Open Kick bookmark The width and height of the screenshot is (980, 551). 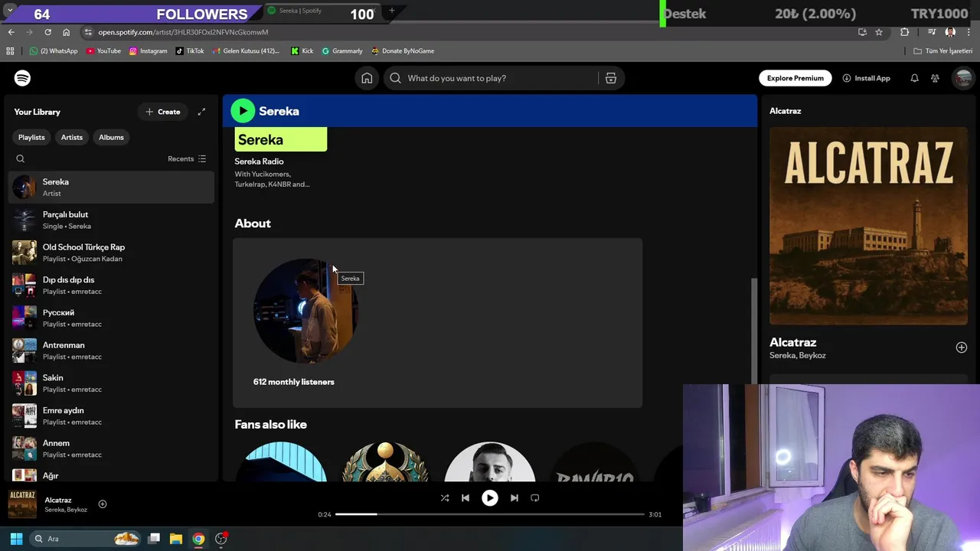coord(302,51)
